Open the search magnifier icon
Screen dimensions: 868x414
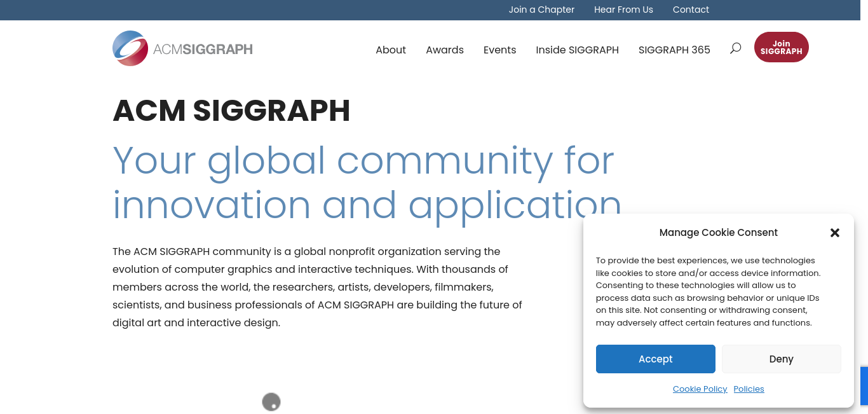735,48
